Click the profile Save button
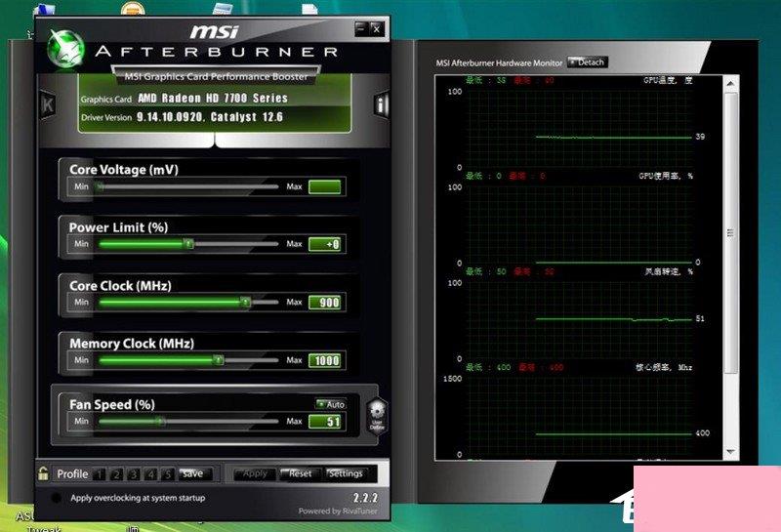The width and height of the screenshot is (781, 532). point(194,473)
